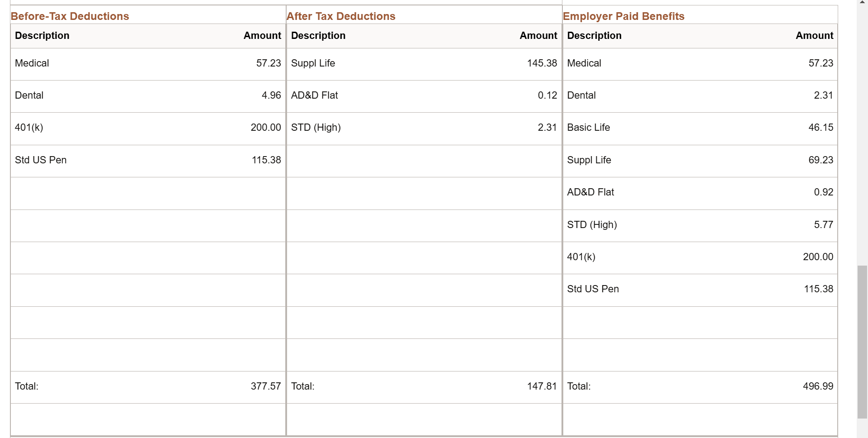Select the Before-Tax Deductions section header
Screen dimensions: 868x438
70,16
